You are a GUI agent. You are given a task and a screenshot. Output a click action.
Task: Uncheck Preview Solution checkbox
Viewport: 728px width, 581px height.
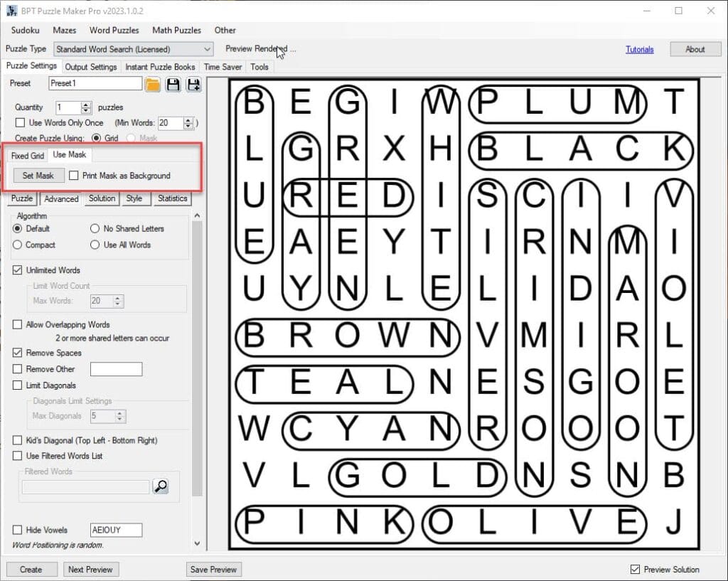coord(635,570)
